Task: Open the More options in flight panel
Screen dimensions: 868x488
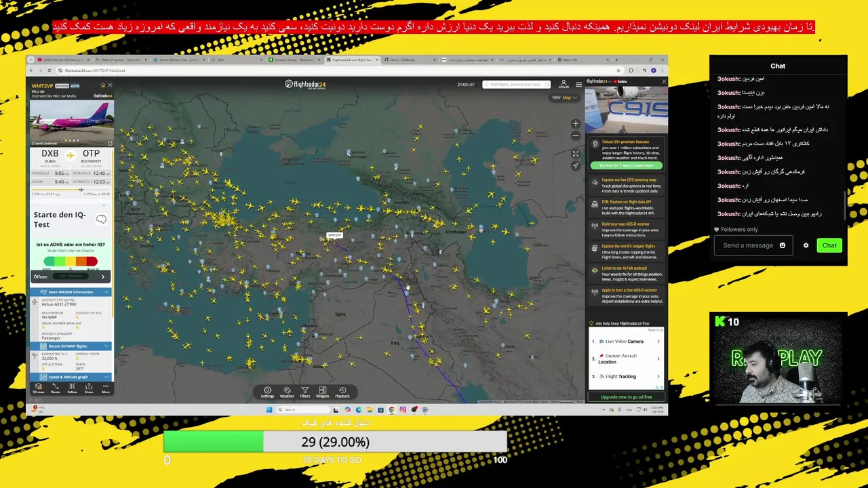Action: (105, 388)
